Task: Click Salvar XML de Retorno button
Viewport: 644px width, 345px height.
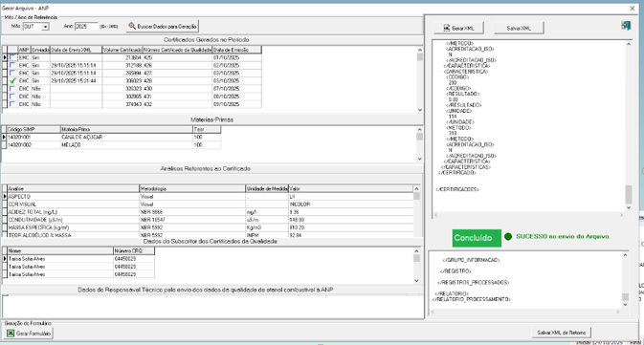Action: pyautogui.click(x=561, y=333)
